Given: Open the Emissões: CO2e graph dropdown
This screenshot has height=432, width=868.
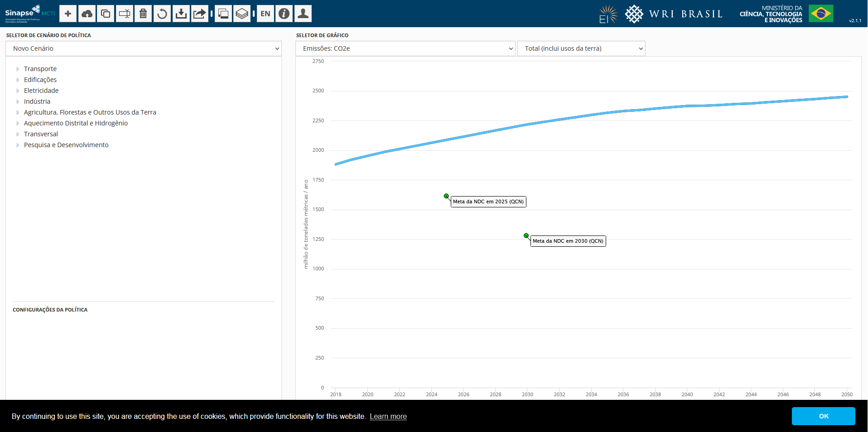Looking at the screenshot, I should click(x=405, y=48).
